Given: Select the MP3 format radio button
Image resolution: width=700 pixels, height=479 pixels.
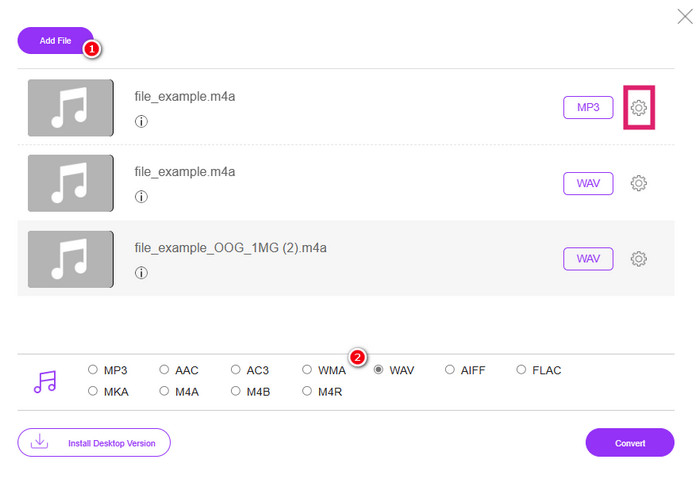Looking at the screenshot, I should click(94, 370).
